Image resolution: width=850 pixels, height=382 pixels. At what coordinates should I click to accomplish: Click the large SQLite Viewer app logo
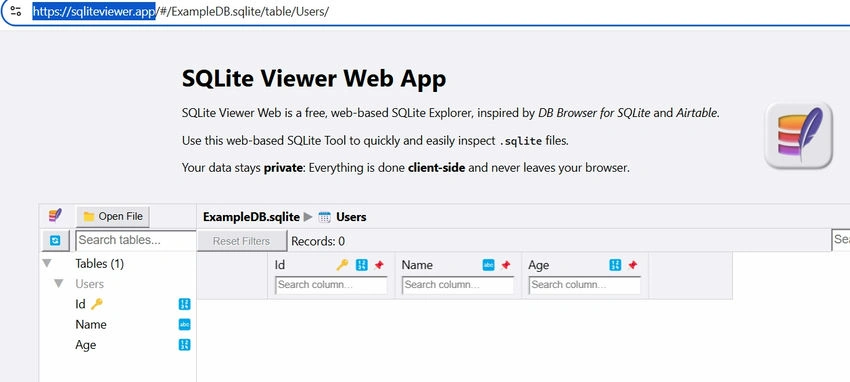(x=799, y=135)
